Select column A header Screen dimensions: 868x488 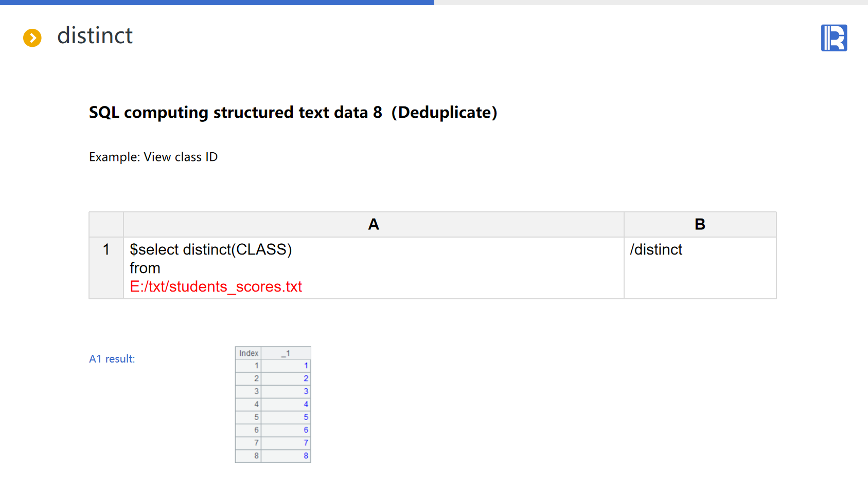(x=374, y=224)
